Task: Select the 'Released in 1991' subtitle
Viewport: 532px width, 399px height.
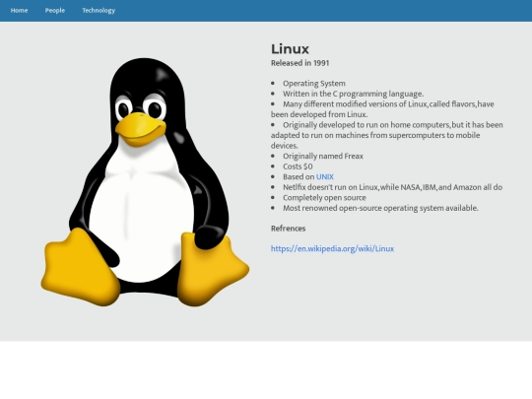Action: click(299, 63)
